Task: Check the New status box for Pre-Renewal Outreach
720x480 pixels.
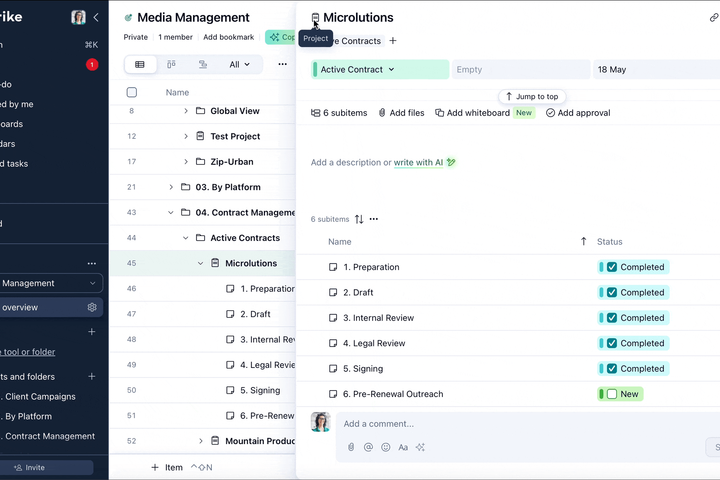Action: click(612, 394)
